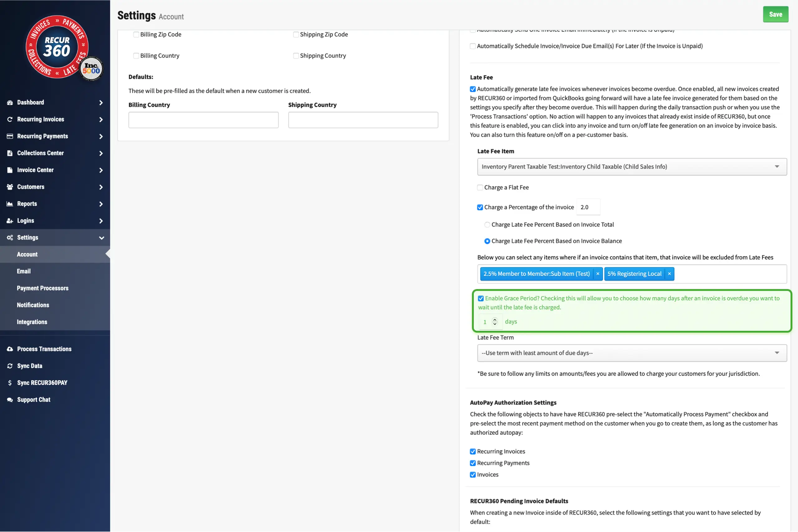Click the Customers people icon
This screenshot has width=798, height=532.
(10, 187)
